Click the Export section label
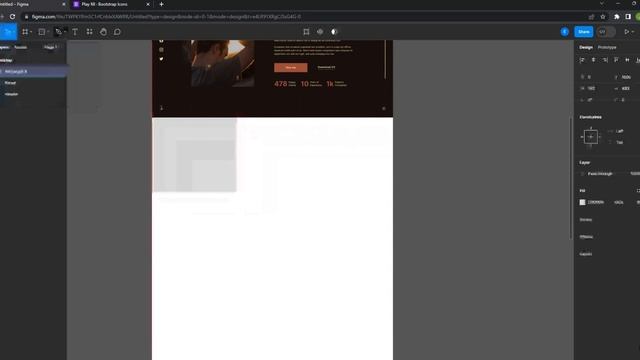Screen dimensions: 640x360 click(x=586, y=254)
